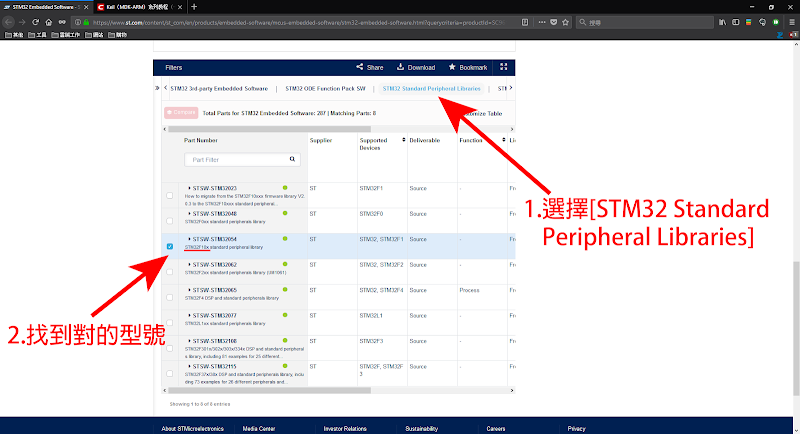The height and width of the screenshot is (434, 800).
Task: Click the green status dot for STSW-STM32023
Action: (285, 188)
